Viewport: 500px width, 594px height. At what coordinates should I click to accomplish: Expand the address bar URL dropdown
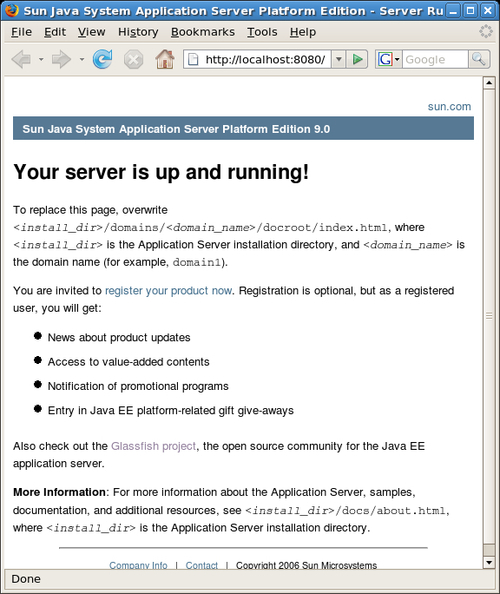click(x=339, y=59)
